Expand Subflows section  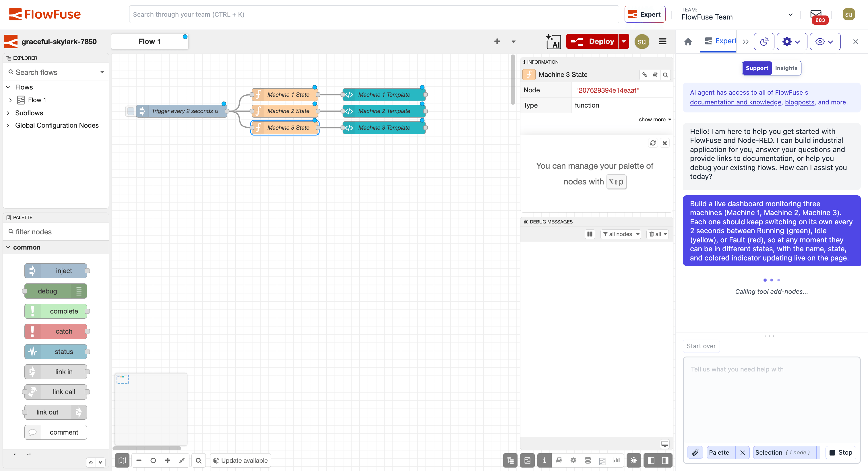[8, 113]
